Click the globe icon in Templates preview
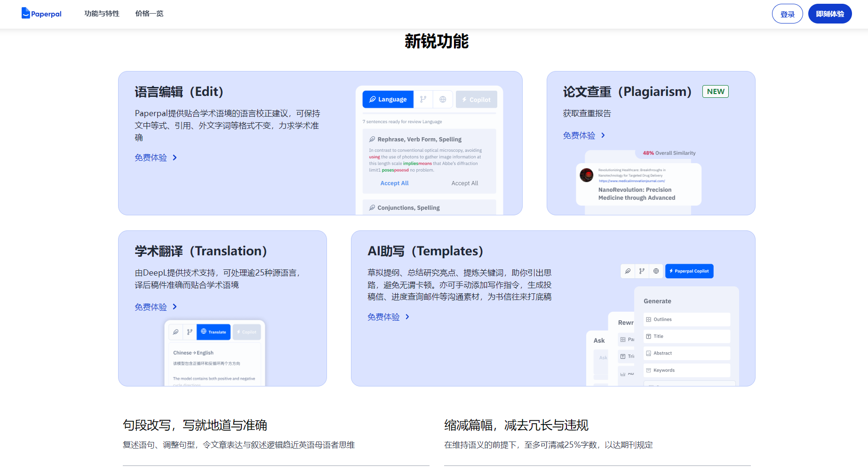Screen dimensions: 868x473 656,271
